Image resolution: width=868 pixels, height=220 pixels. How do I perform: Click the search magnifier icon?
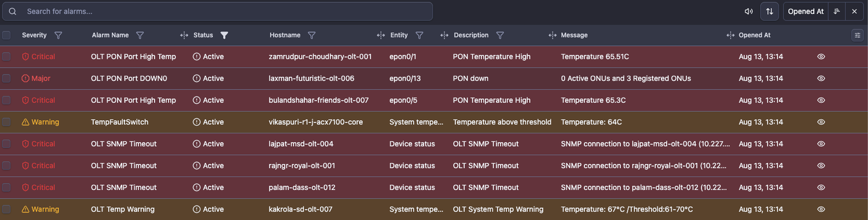(13, 12)
